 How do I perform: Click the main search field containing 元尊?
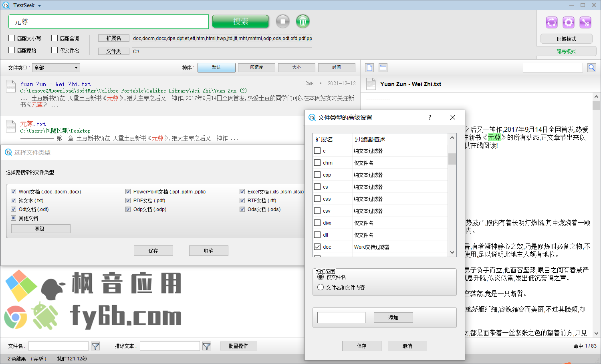pos(109,22)
